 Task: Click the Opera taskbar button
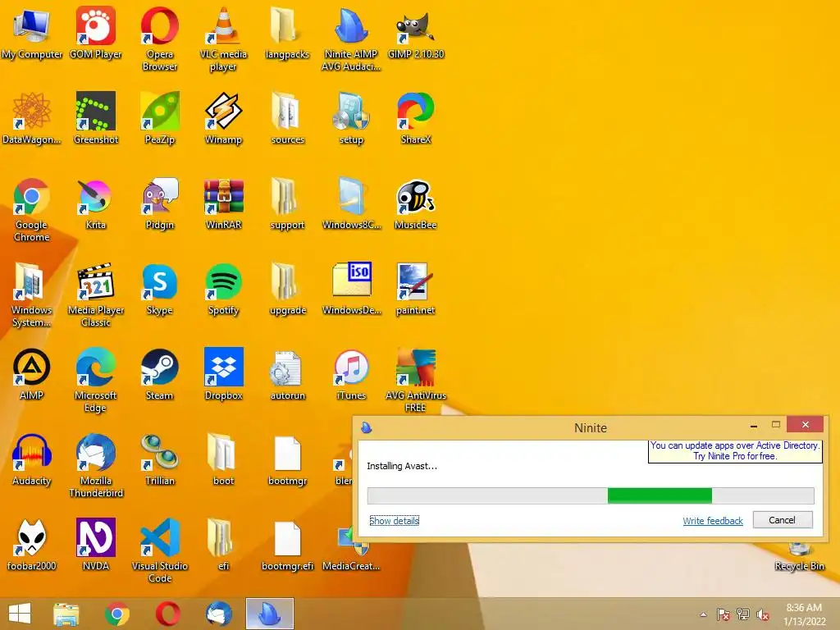click(167, 614)
